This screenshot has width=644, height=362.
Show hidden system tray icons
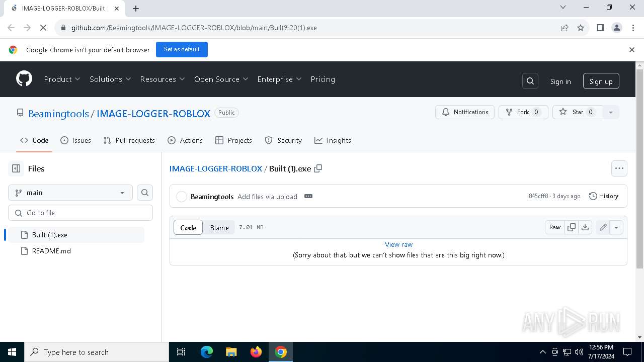tap(542, 352)
